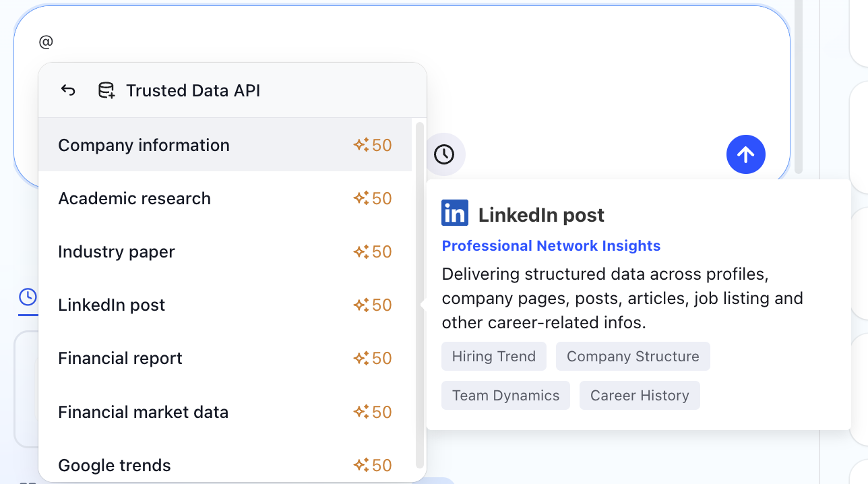
Task: Select Financial report data source
Action: (120, 358)
